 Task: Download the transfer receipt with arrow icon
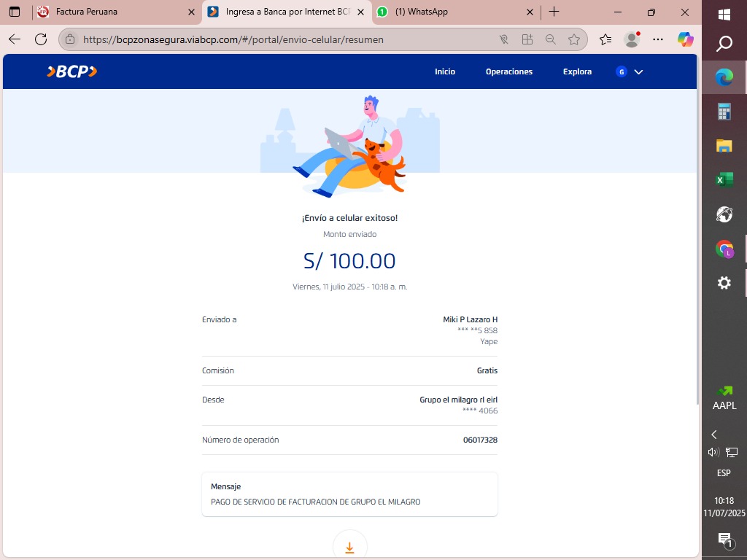coord(349,548)
